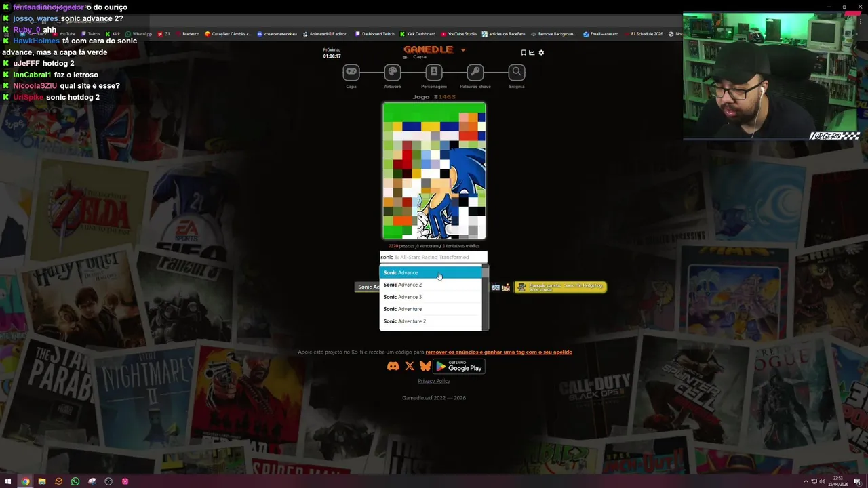Screen dimensions: 868x488
Task: Open Gamedle Discord link icon
Action: [393, 366]
